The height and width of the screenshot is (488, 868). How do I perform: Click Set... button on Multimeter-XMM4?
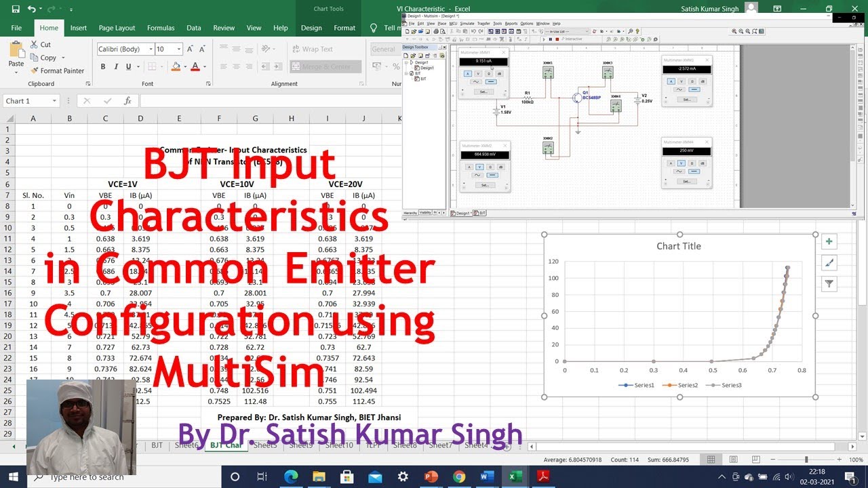687,182
